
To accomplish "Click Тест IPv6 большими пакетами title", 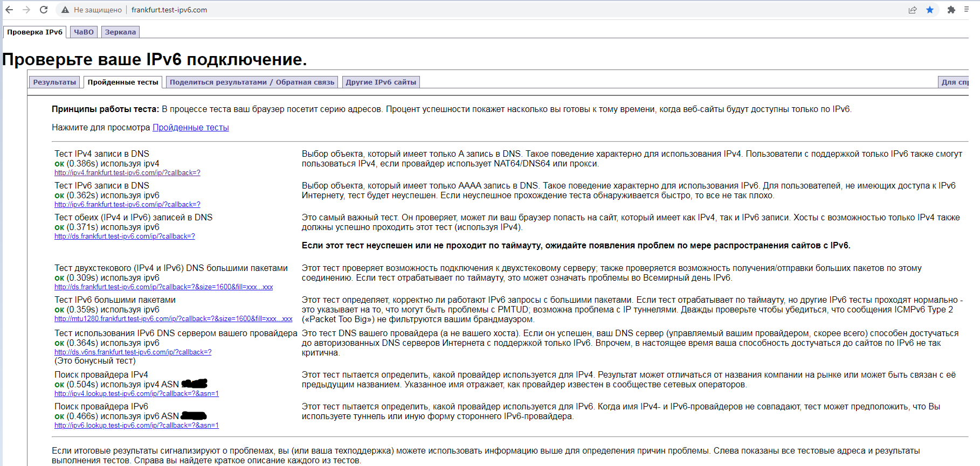I will click(x=115, y=300).
